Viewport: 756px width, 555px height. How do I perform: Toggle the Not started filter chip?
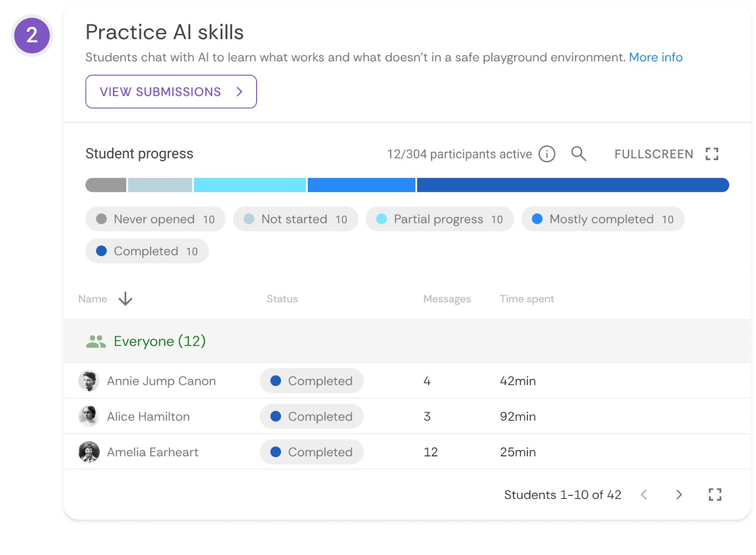click(x=295, y=219)
